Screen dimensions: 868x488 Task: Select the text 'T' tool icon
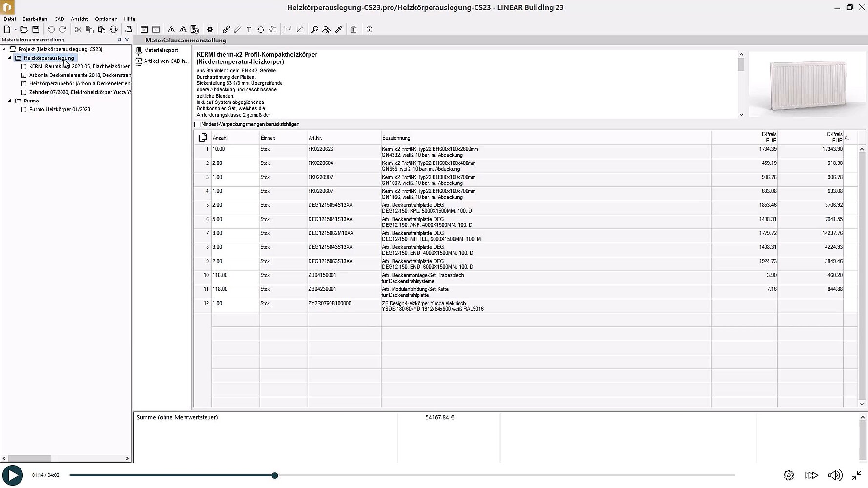coord(249,30)
